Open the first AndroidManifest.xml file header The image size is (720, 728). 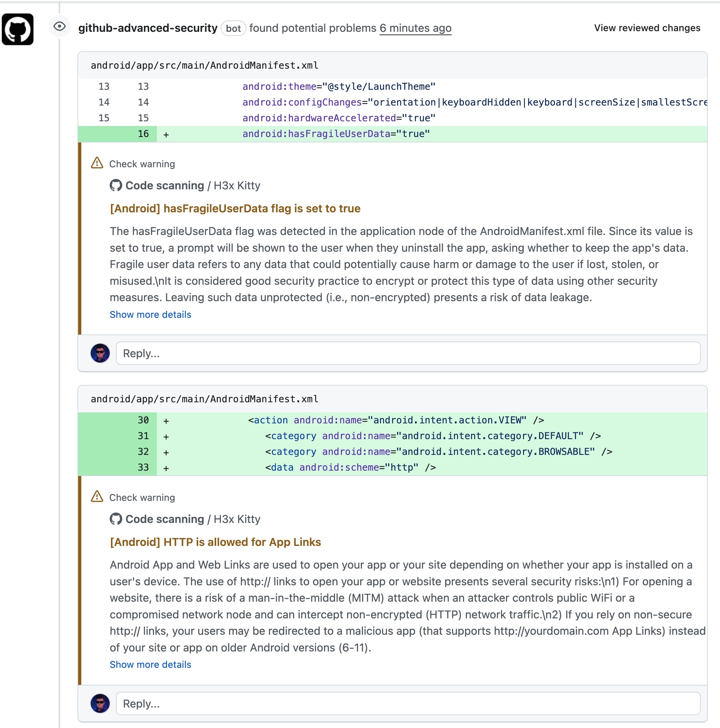point(204,65)
